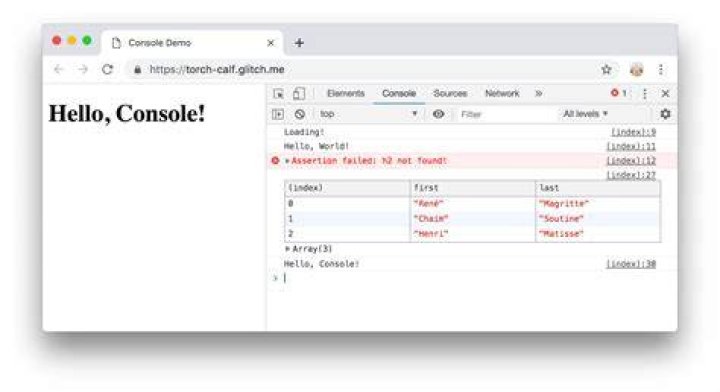Open DevTools three-dot customize menu
720x392 pixels.
645,94
